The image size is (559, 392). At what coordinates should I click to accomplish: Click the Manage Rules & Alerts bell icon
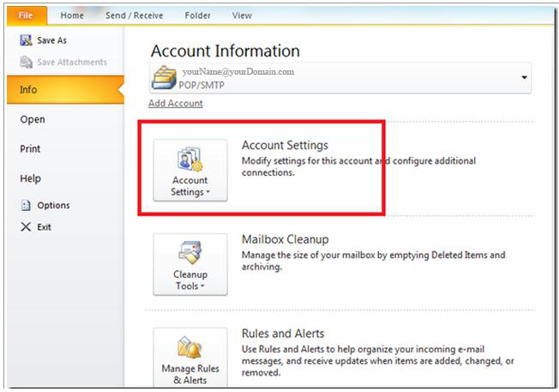pos(190,347)
